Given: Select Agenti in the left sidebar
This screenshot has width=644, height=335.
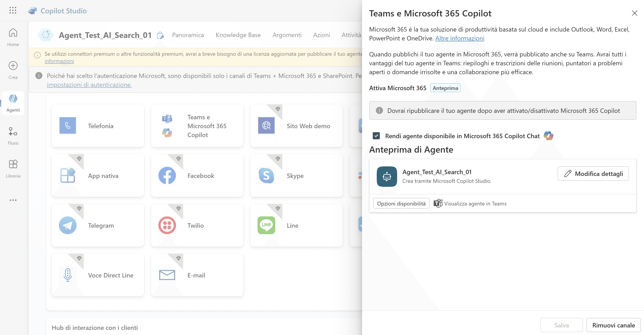Looking at the screenshot, I should (x=13, y=103).
